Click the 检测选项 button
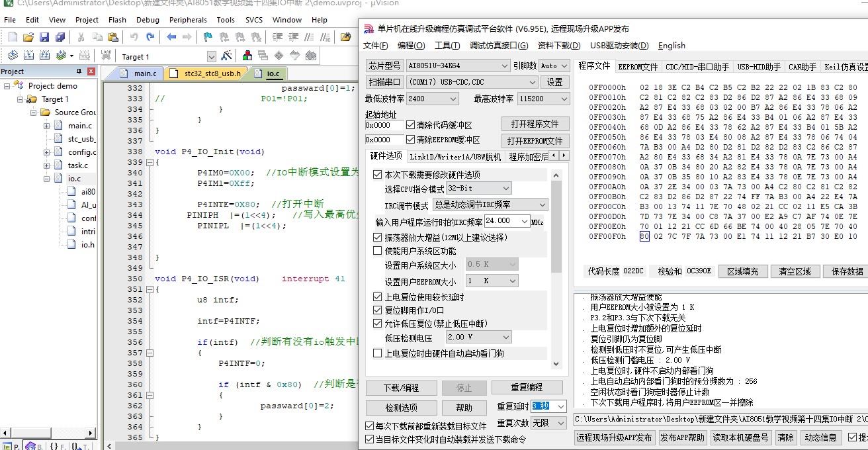Viewport: 868px width, 450px height. (x=401, y=408)
